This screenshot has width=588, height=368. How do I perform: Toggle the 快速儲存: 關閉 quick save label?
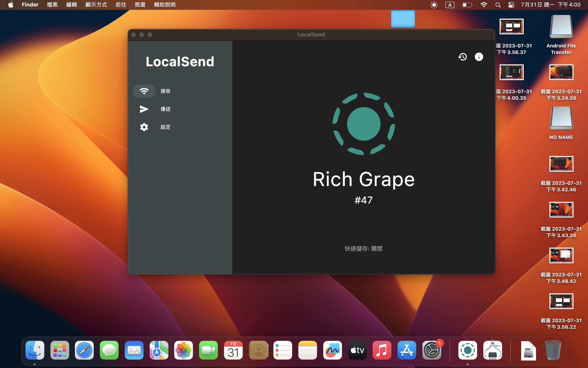[x=363, y=248]
